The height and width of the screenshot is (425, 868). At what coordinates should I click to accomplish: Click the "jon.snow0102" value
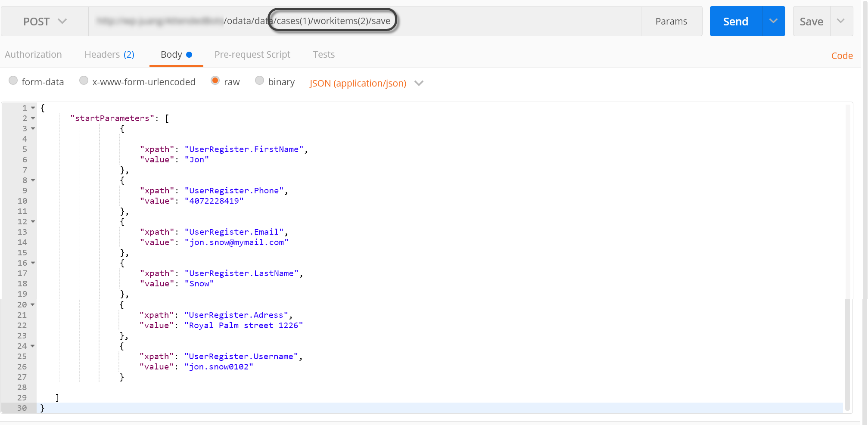tap(218, 367)
